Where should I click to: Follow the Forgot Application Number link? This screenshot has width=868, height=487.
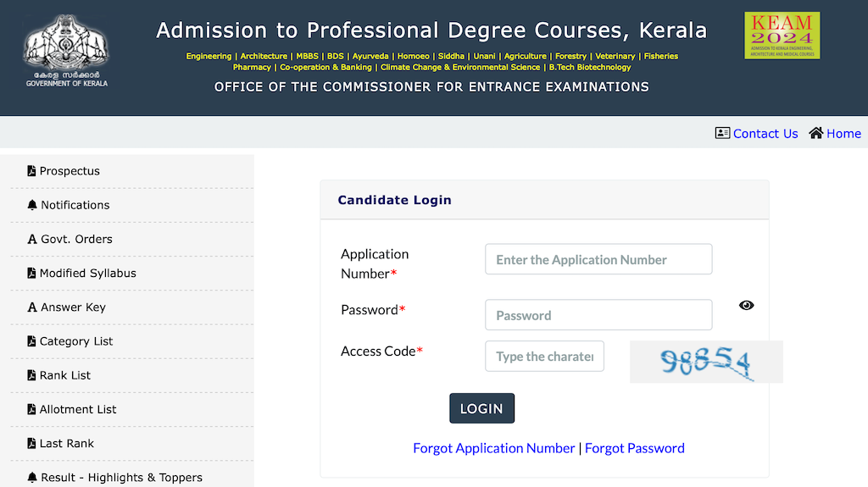click(x=494, y=448)
